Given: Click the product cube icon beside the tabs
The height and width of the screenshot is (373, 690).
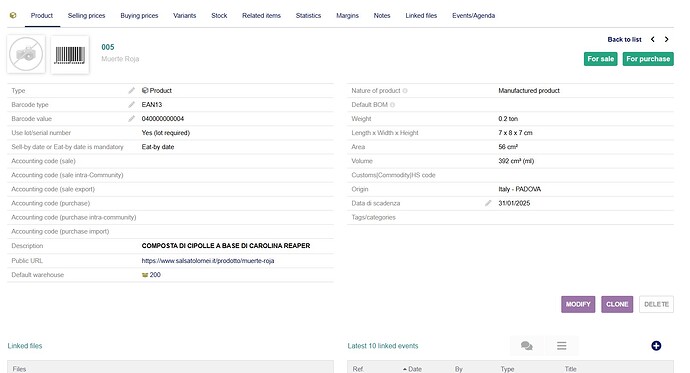Looking at the screenshot, I should click(x=13, y=15).
